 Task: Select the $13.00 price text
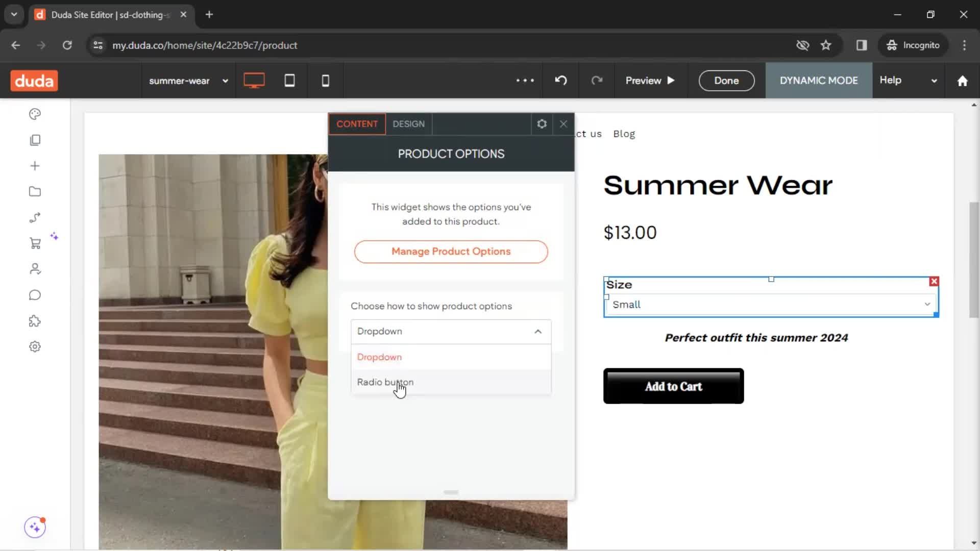tap(630, 233)
